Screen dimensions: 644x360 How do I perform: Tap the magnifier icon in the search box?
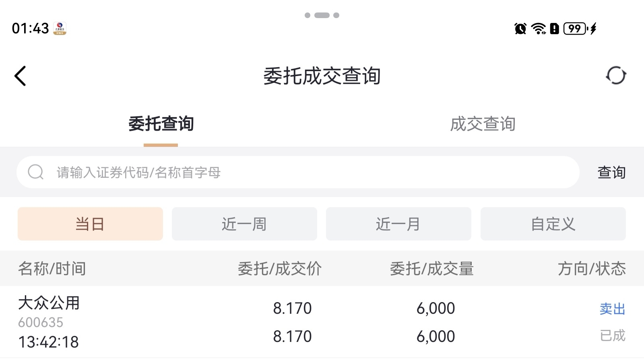click(35, 172)
